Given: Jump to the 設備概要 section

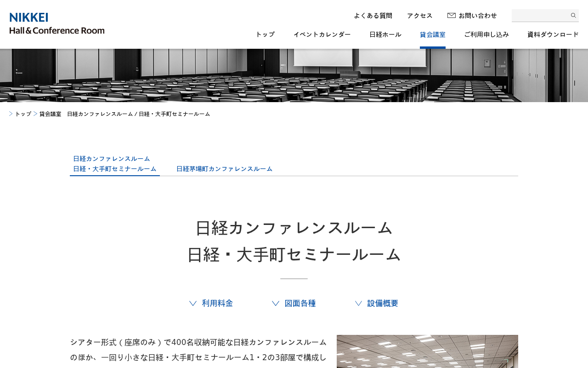Looking at the screenshot, I should pos(383,303).
